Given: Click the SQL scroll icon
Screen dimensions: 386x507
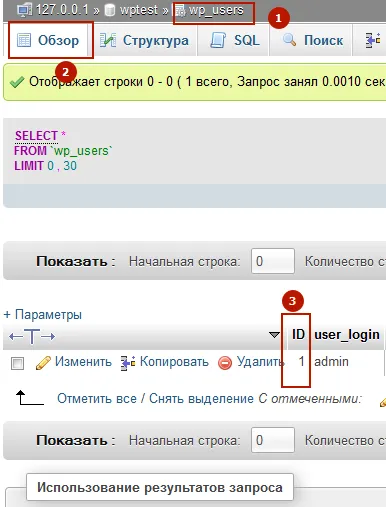Looking at the screenshot, I should tap(218, 40).
